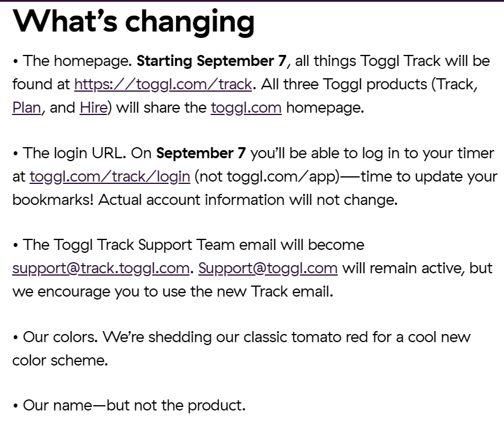The width and height of the screenshot is (504, 435).
Task: Visit the toggl.com homepage link
Action: [246, 108]
